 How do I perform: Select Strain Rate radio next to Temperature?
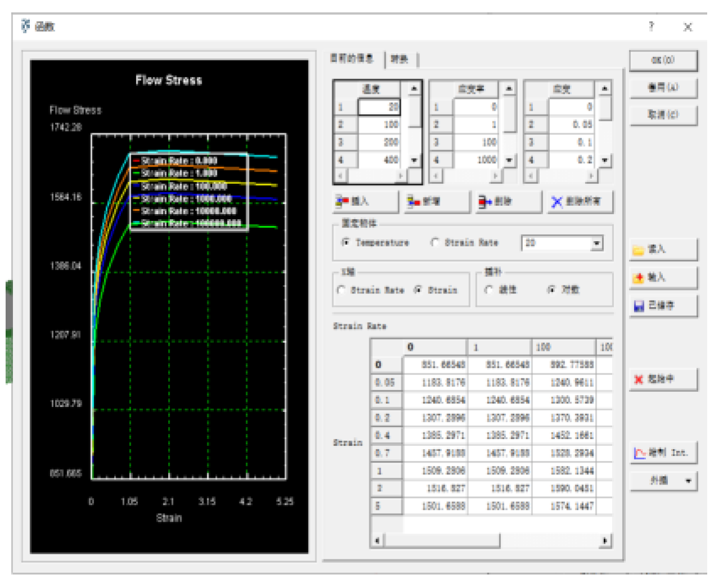(435, 242)
